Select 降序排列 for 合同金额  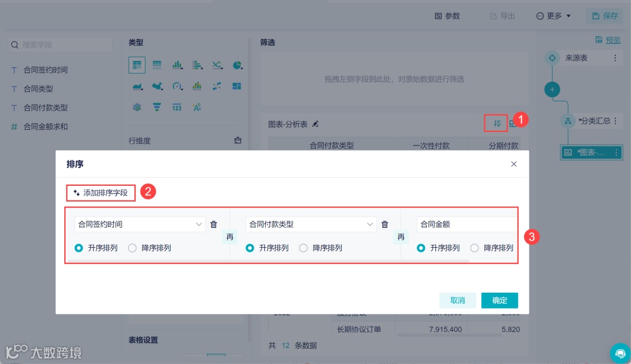pyautogui.click(x=474, y=248)
